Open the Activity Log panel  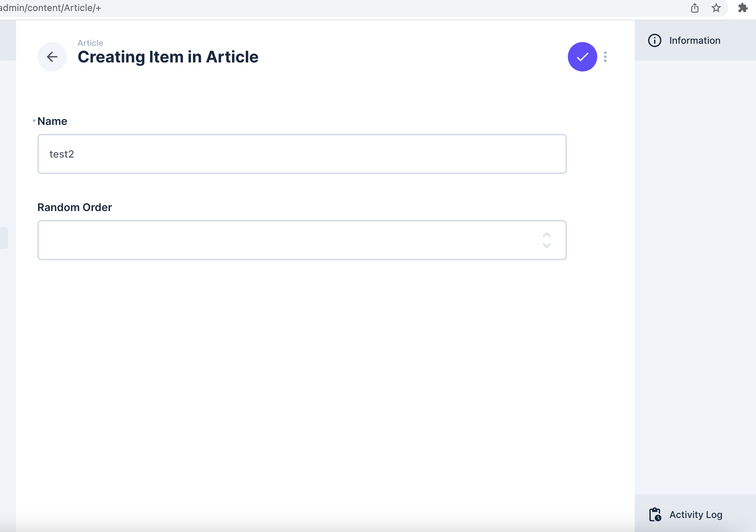click(x=685, y=514)
